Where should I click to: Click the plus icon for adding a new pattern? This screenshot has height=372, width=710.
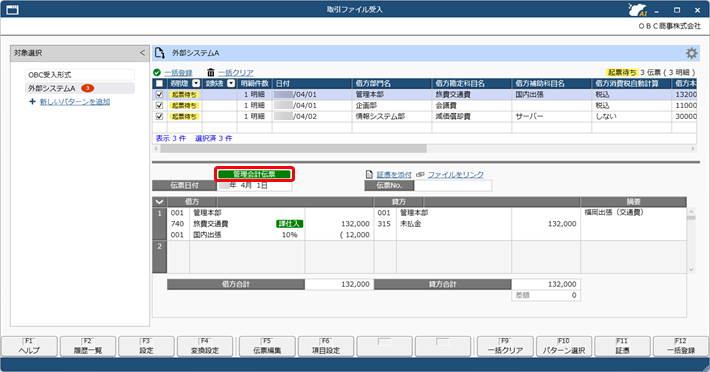32,102
